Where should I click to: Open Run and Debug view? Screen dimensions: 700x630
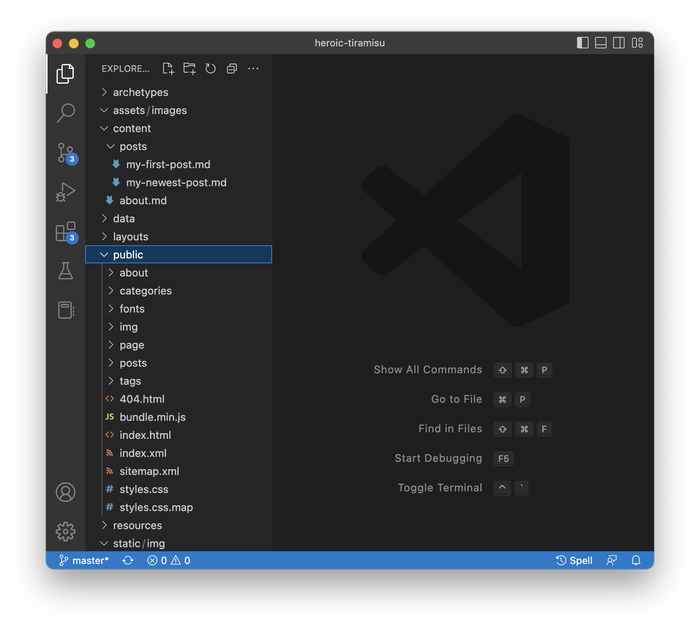[66, 192]
